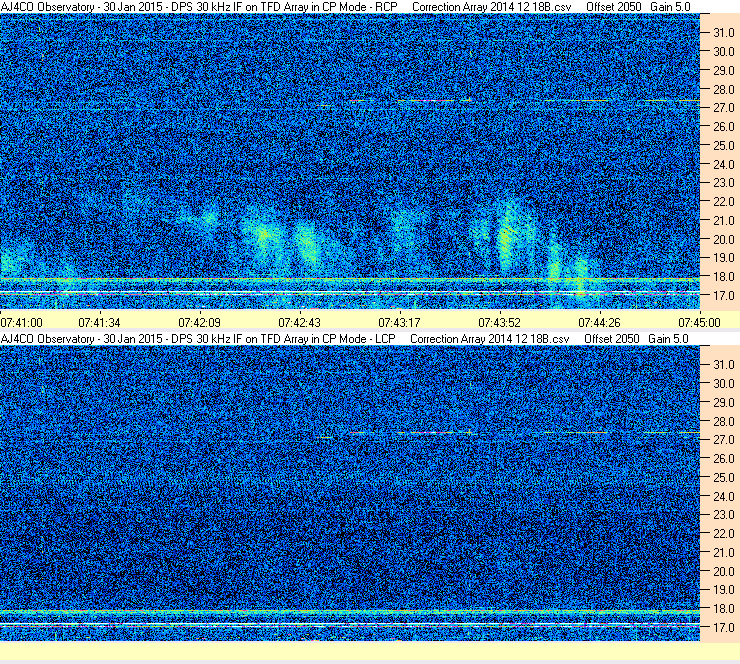
Task: Click 'LCP' mode text in the lower header
Action: point(385,339)
